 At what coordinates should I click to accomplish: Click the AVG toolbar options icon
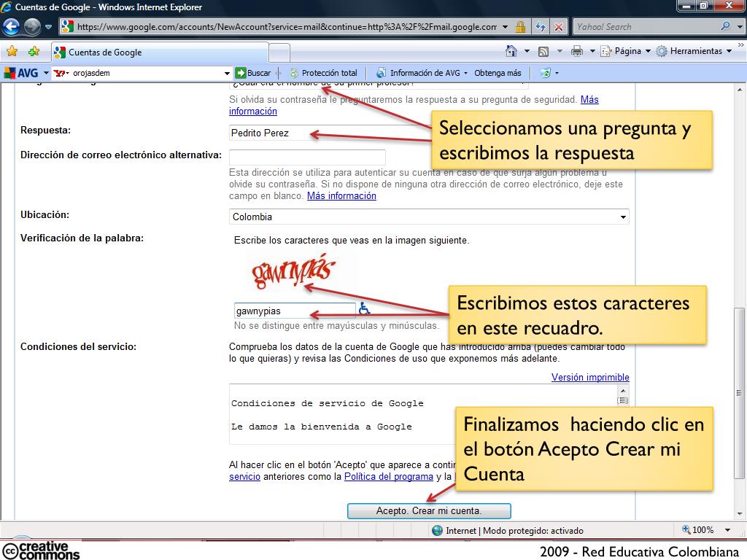coord(545,73)
